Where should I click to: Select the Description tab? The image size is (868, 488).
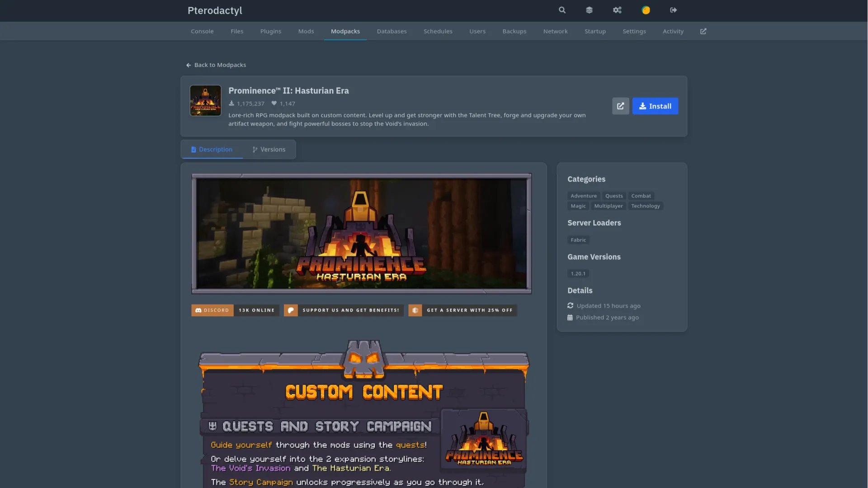[212, 150]
